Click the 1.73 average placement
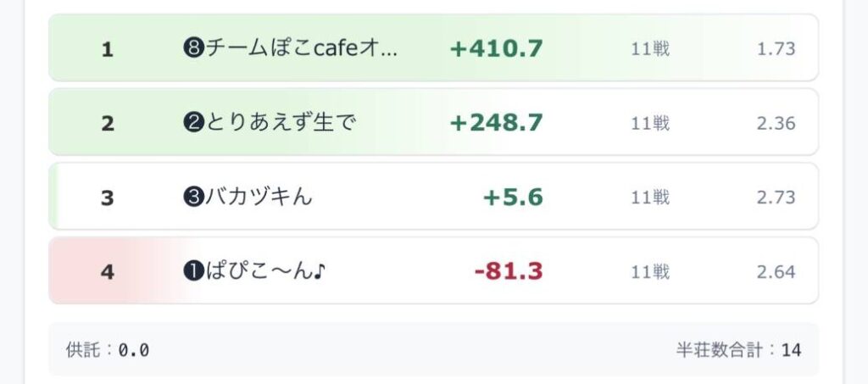Screen dimensions: 868x384 tap(776, 49)
